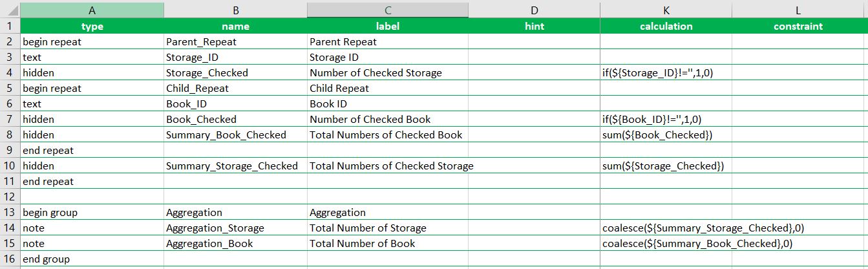The height and width of the screenshot is (269, 868).
Task: Click the 'calculation' header cell
Action: (666, 27)
